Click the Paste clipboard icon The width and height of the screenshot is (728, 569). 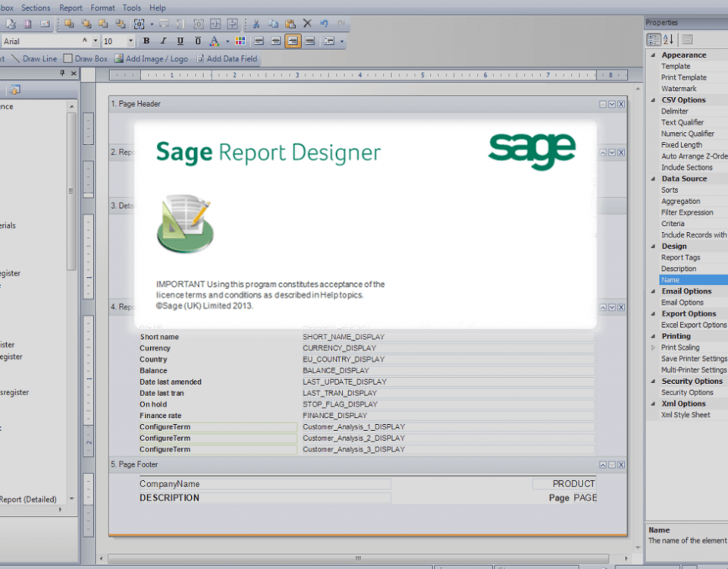pyautogui.click(x=290, y=24)
